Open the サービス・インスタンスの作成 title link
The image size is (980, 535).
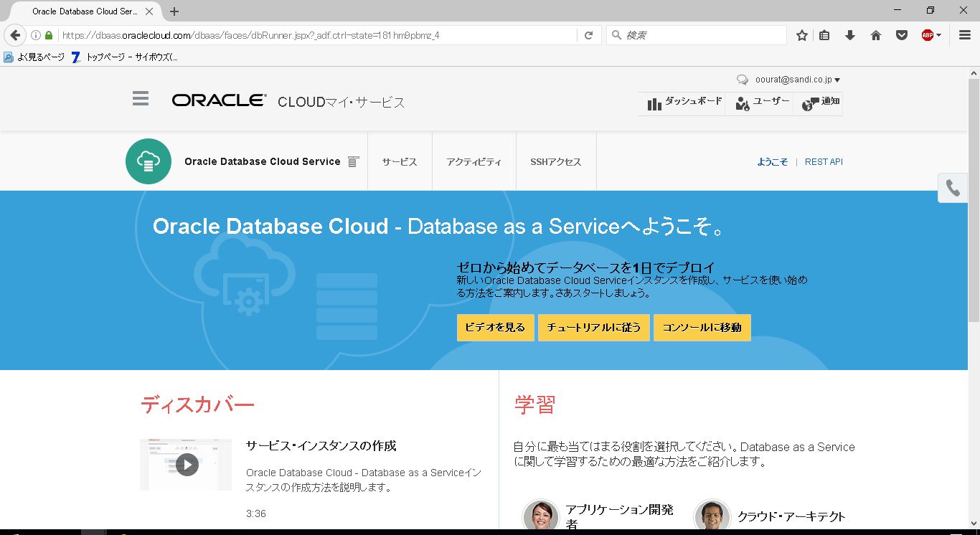(321, 446)
